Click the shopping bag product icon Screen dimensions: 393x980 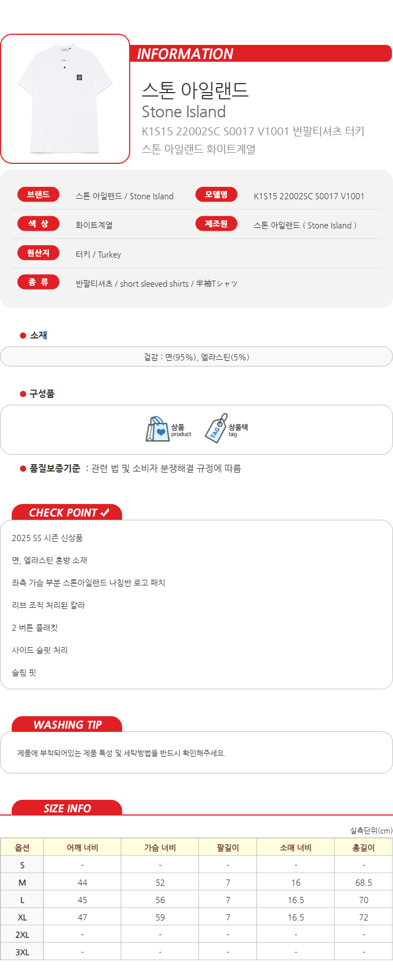(157, 429)
